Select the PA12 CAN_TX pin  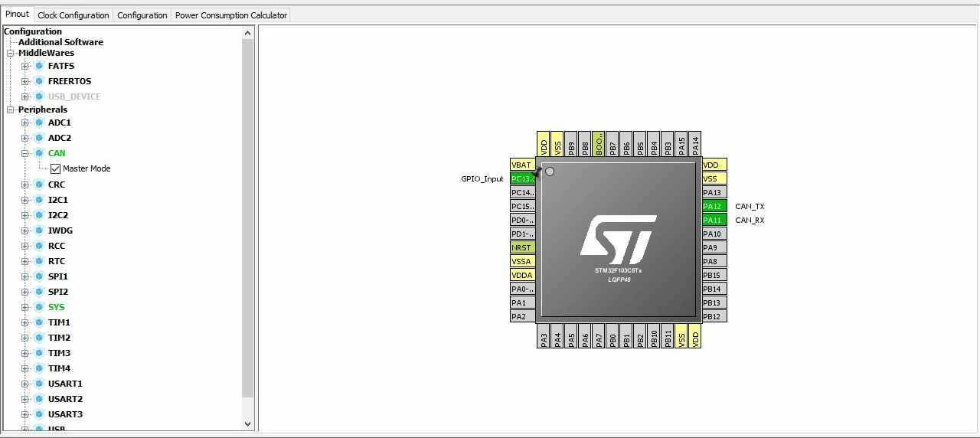click(x=714, y=206)
